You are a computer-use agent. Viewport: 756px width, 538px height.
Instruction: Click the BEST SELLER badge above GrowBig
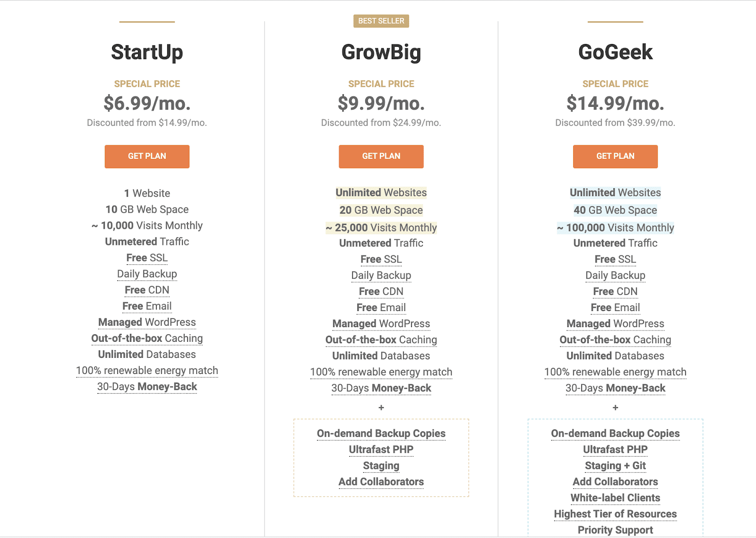381,21
